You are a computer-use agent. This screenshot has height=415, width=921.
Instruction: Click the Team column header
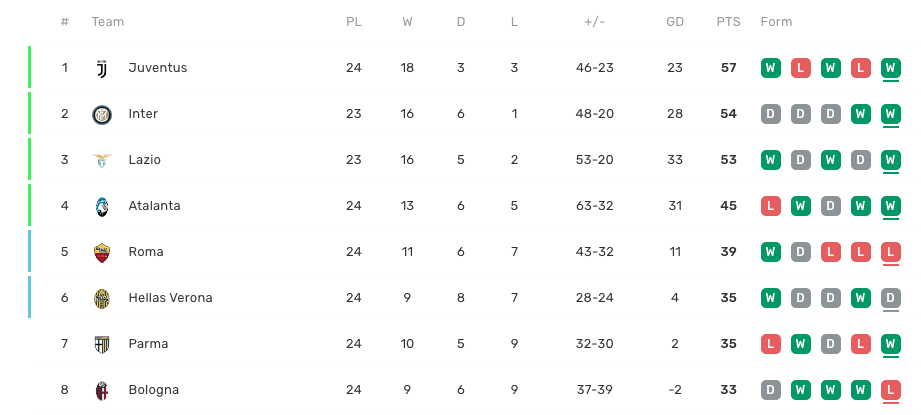[107, 22]
